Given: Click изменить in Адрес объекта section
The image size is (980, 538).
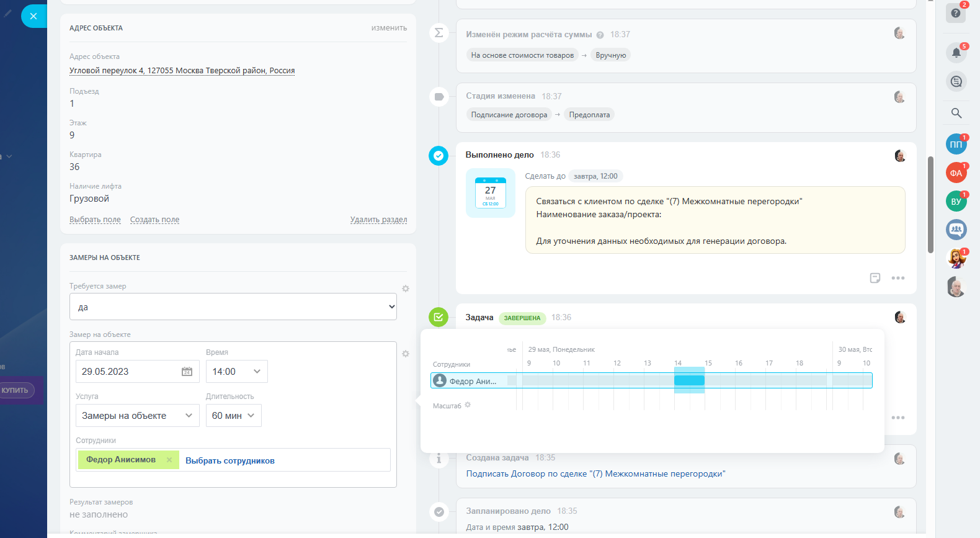Looking at the screenshot, I should click(x=389, y=28).
